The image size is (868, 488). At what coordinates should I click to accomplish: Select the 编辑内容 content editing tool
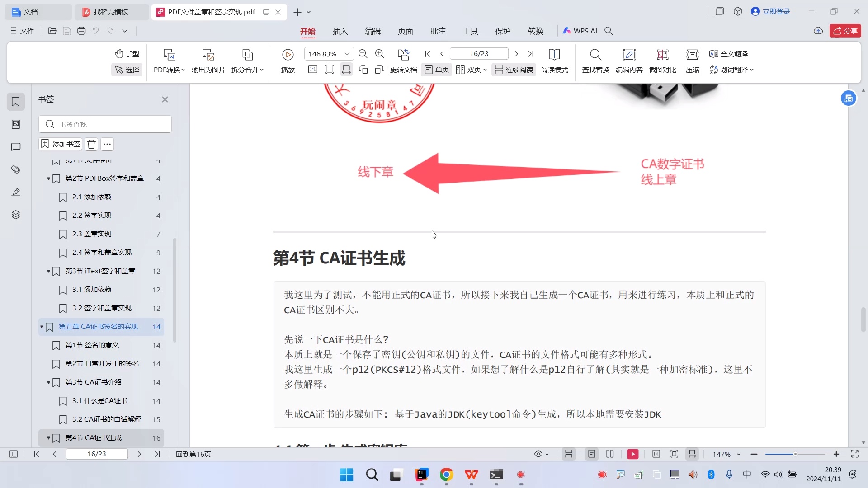pos(629,61)
